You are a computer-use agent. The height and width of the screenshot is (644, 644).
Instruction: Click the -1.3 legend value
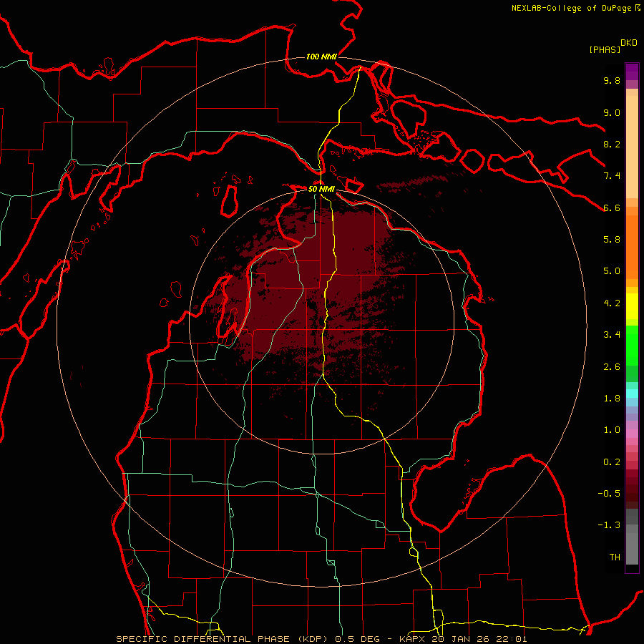(x=609, y=525)
